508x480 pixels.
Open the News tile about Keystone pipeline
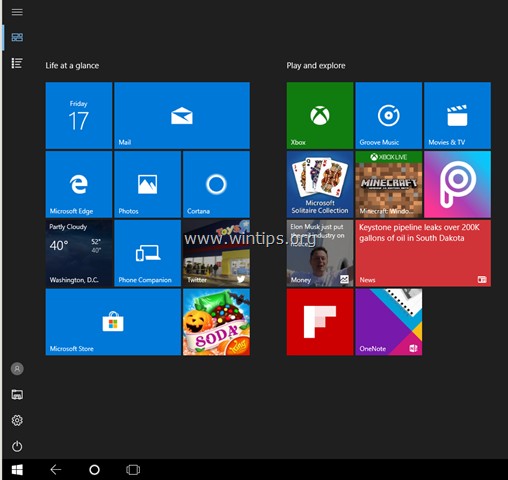point(423,253)
